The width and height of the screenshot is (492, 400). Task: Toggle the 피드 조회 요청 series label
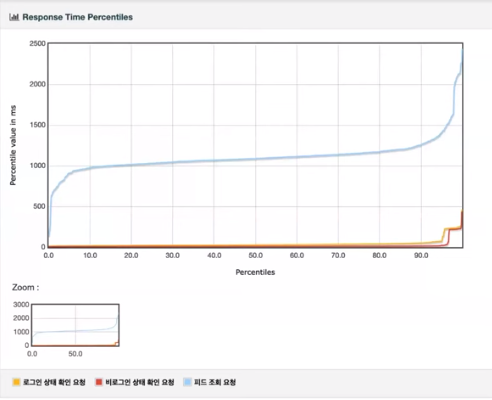point(215,382)
